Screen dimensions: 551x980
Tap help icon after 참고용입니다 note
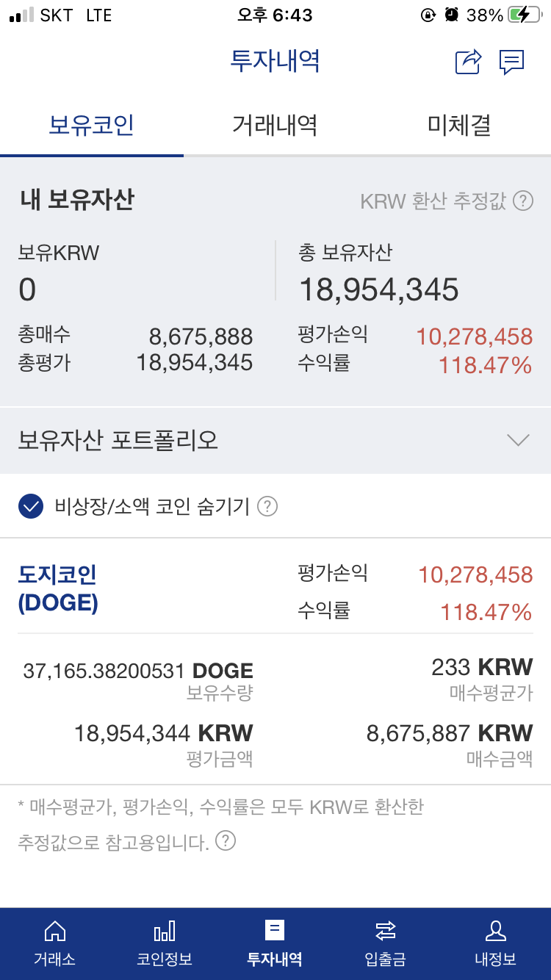[x=226, y=840]
